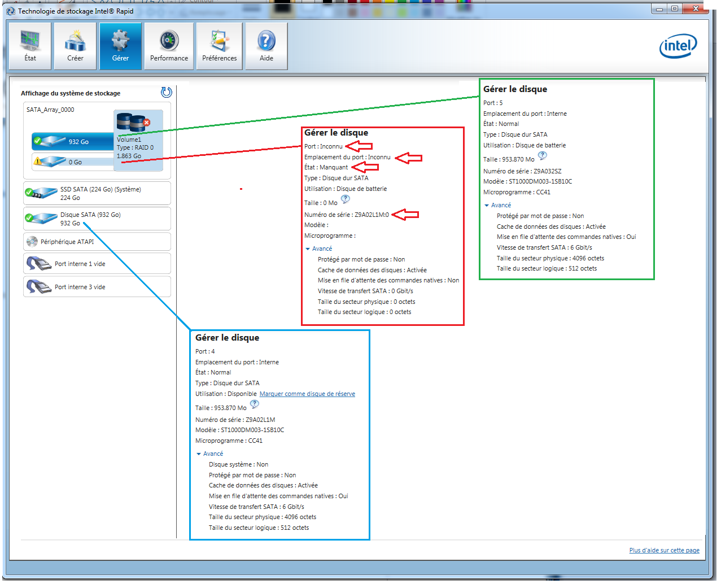The height and width of the screenshot is (588, 721).
Task: Select Périphérique ATAPI device
Action: (x=97, y=242)
